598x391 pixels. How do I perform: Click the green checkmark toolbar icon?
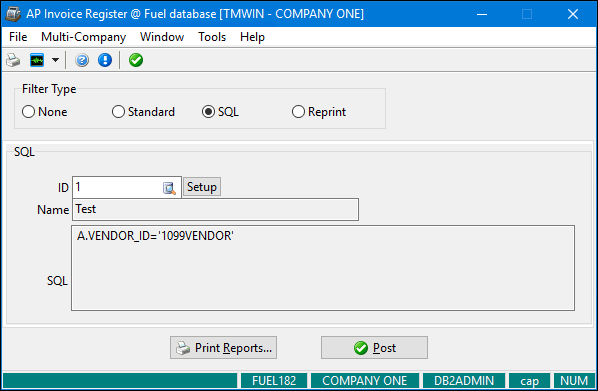[x=136, y=60]
